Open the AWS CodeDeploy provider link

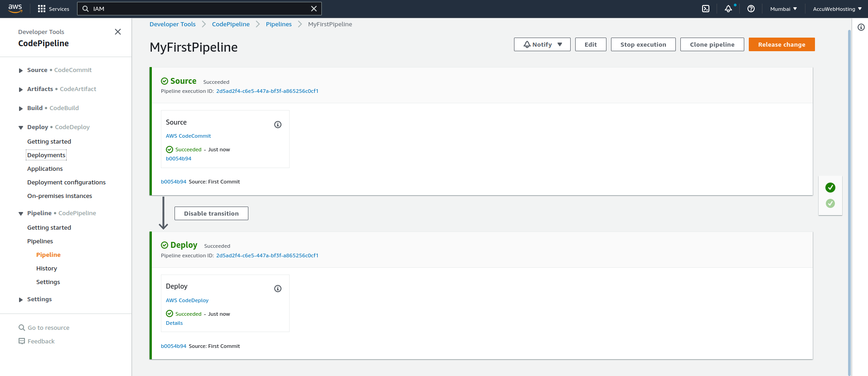pos(187,300)
